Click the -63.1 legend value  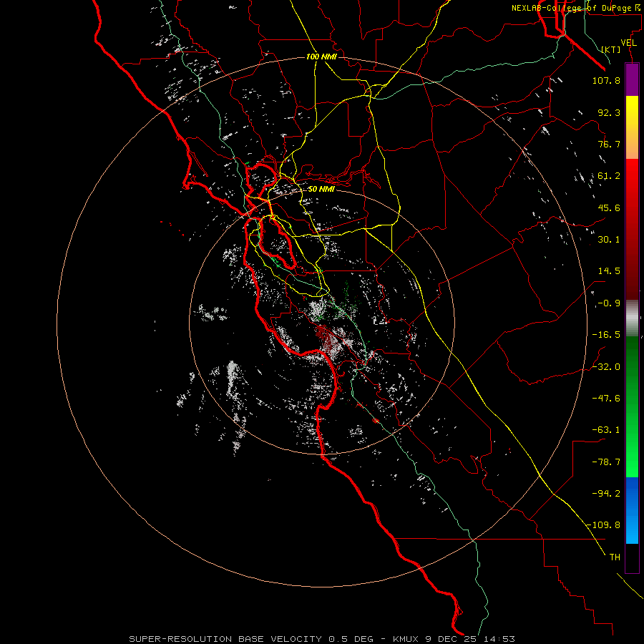tap(606, 430)
